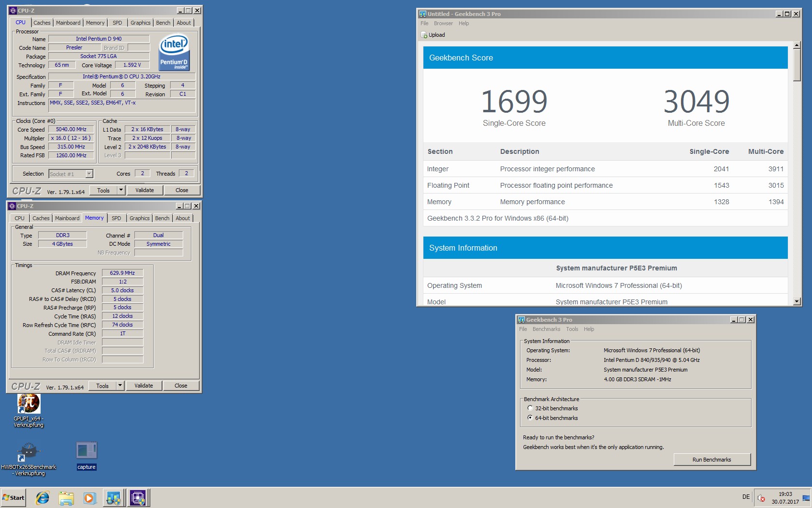Click the Integer row in score table
Image resolution: width=812 pixels, height=508 pixels.
point(605,169)
